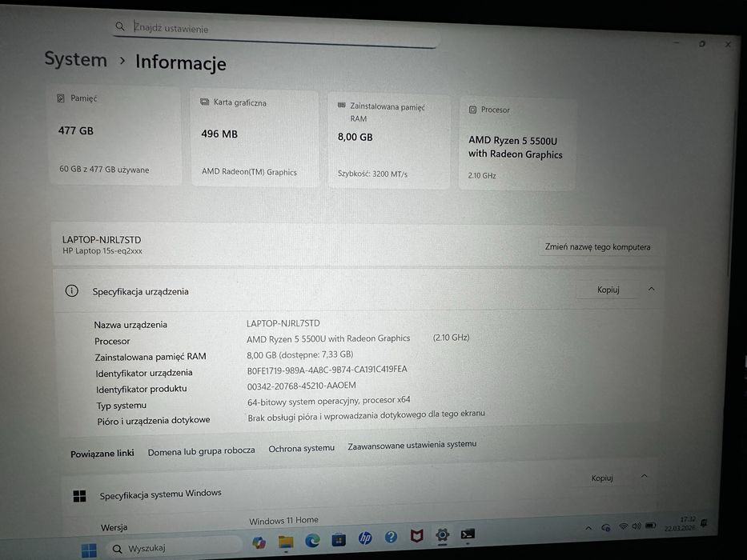
Task: Click the battery tray icon
Action: click(651, 526)
